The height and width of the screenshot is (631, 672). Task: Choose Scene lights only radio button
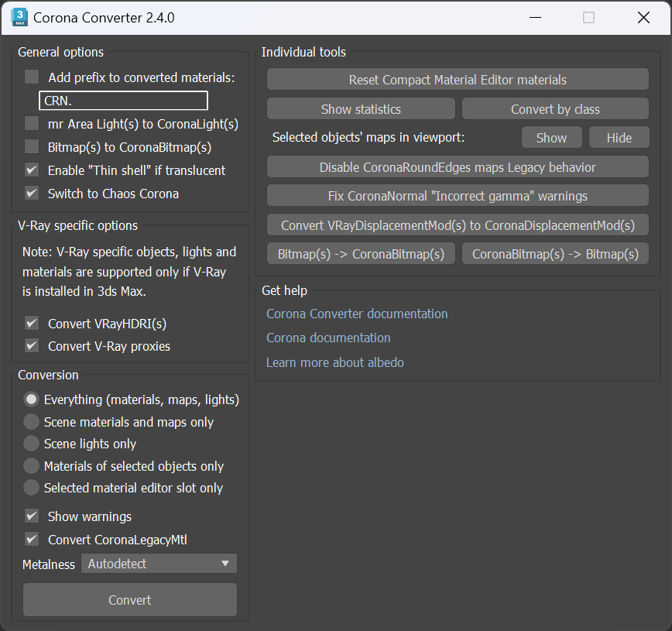click(31, 444)
